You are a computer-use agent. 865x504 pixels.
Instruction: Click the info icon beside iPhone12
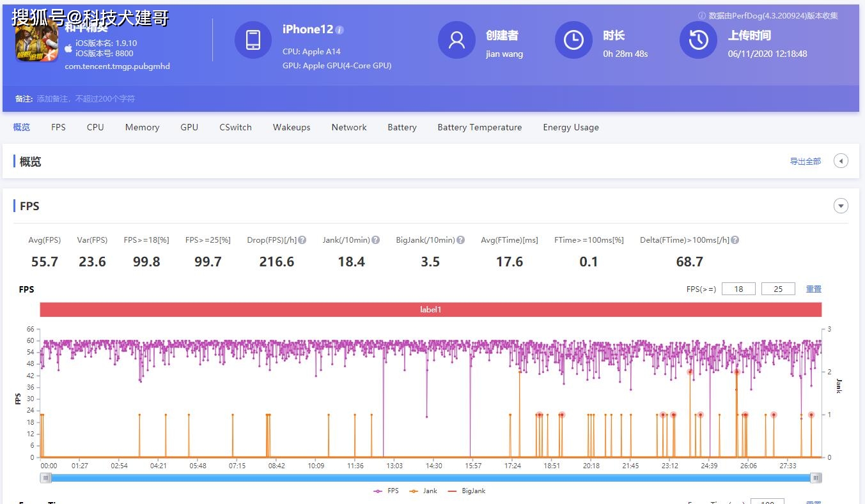tap(339, 30)
